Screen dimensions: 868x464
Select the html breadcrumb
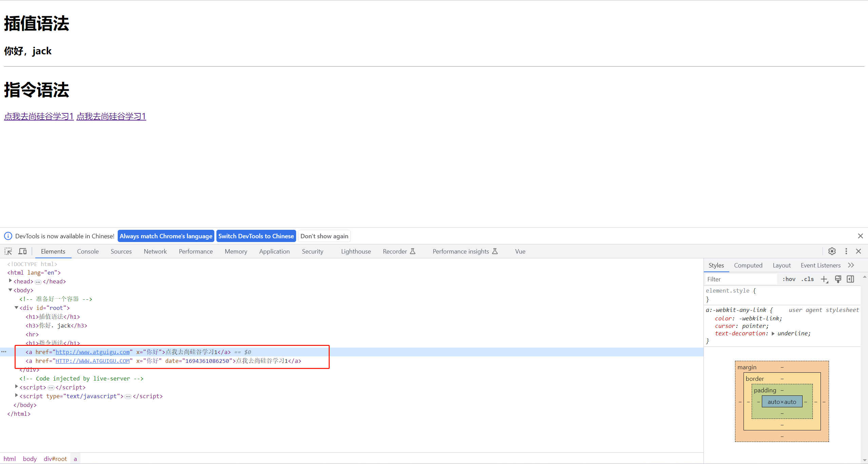click(9, 459)
